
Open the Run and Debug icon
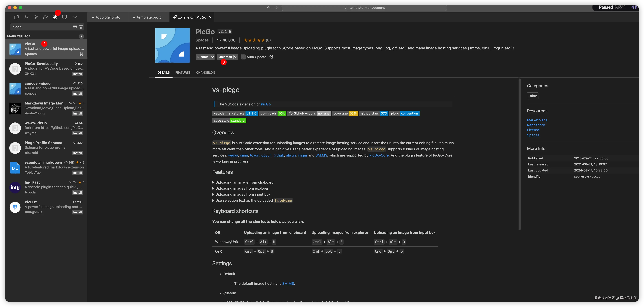coord(45,17)
